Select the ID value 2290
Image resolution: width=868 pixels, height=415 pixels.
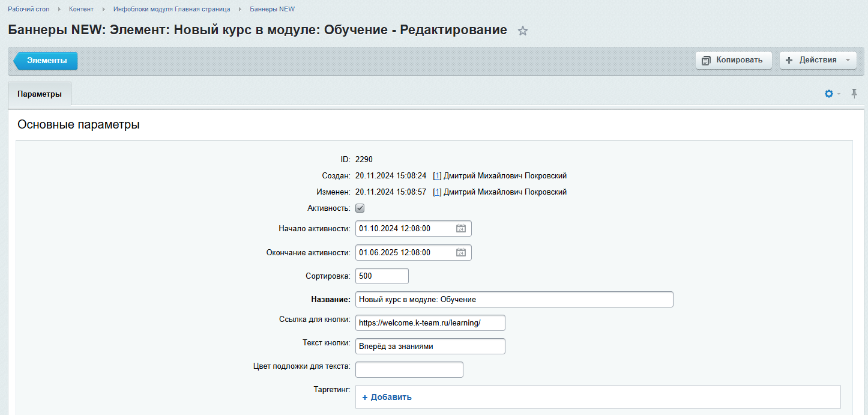364,160
